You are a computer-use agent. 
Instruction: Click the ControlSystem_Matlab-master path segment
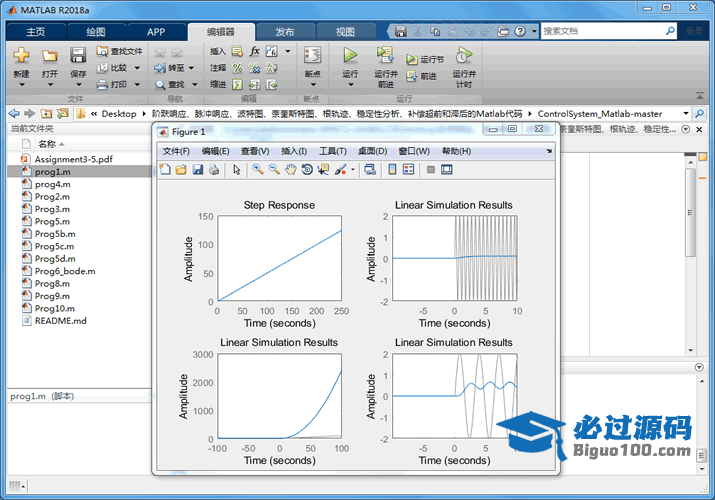[x=600, y=113]
